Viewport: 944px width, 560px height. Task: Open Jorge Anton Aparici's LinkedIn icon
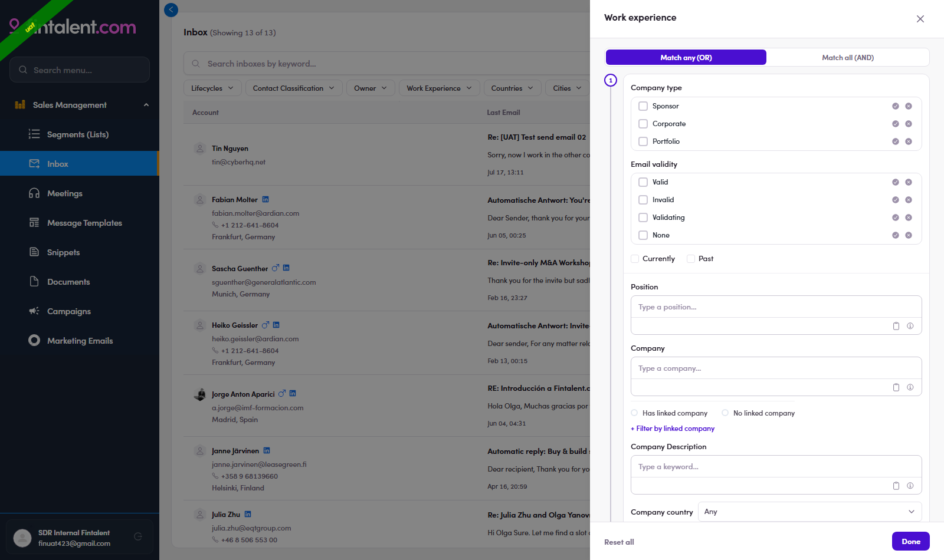(293, 393)
